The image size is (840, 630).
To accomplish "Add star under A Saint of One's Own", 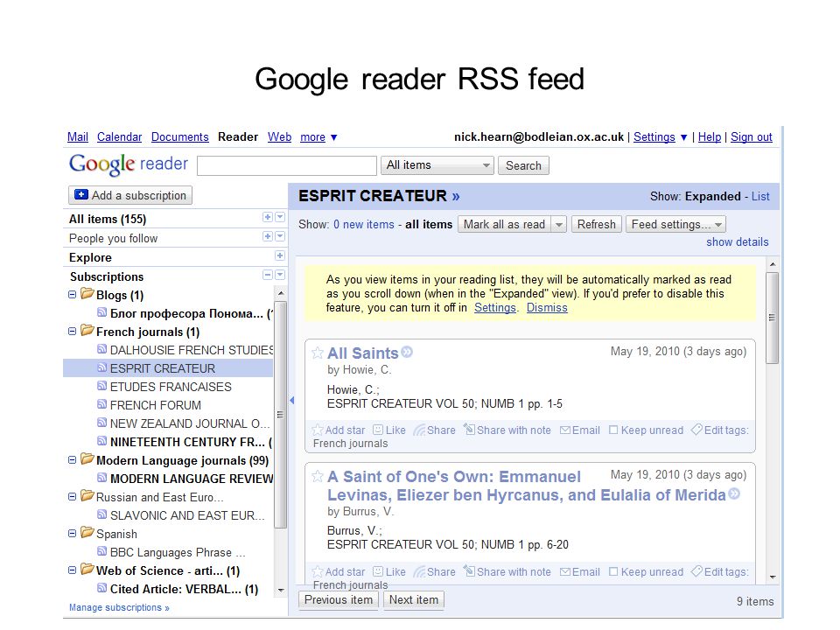I will coord(339,571).
